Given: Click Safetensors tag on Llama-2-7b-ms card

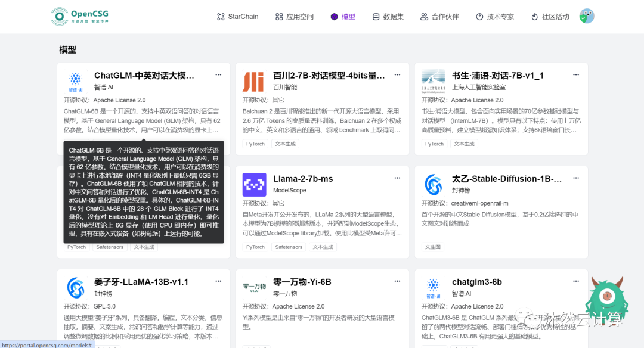Looking at the screenshot, I should [x=289, y=247].
